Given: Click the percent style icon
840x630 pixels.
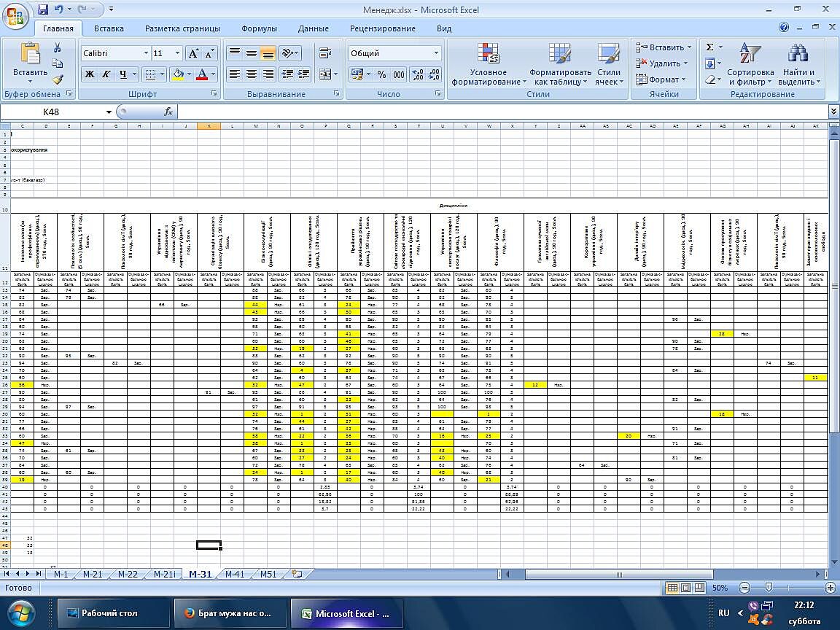Looking at the screenshot, I should (381, 74).
